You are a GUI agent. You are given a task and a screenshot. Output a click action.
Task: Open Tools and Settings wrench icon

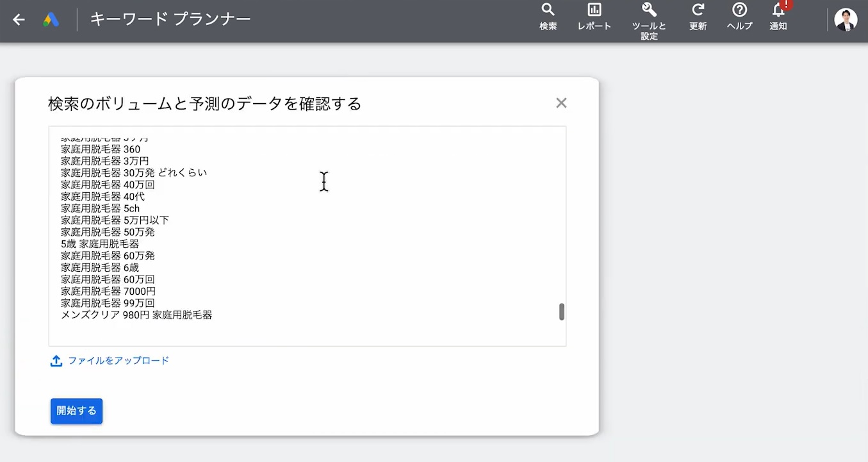(649, 10)
